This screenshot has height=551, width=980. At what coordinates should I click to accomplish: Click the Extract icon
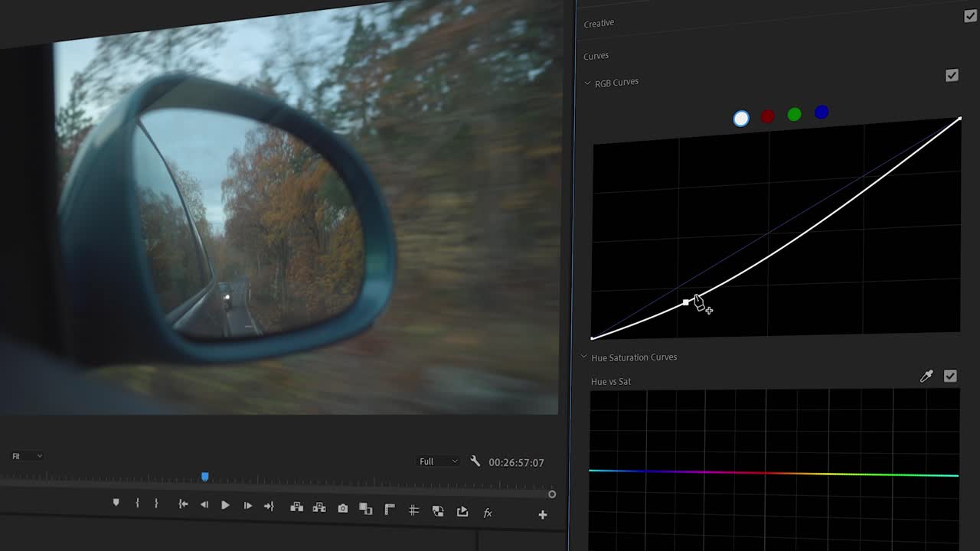pos(320,507)
